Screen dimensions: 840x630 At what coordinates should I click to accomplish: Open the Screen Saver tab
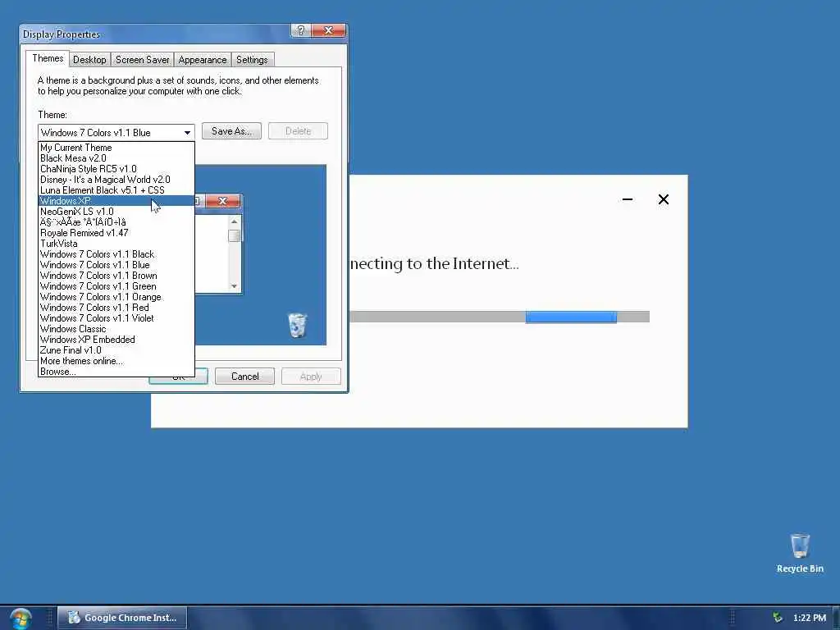142,60
